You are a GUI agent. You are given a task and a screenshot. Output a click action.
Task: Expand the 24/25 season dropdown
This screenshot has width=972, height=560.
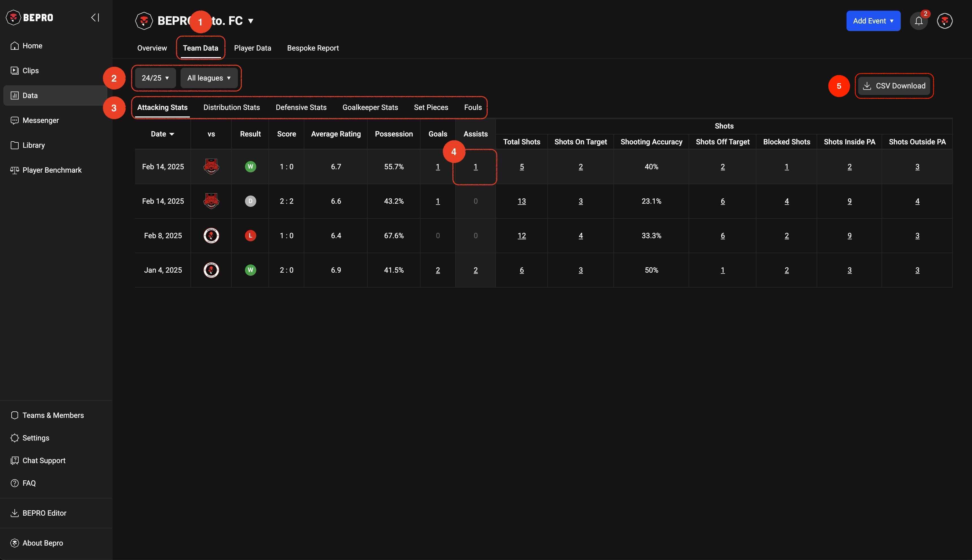(x=155, y=78)
